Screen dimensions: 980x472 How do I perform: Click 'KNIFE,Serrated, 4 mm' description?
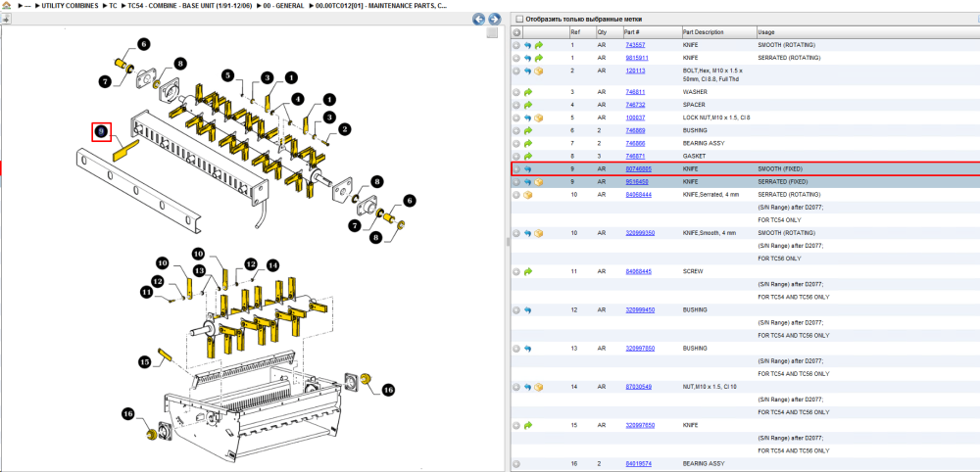coord(710,195)
